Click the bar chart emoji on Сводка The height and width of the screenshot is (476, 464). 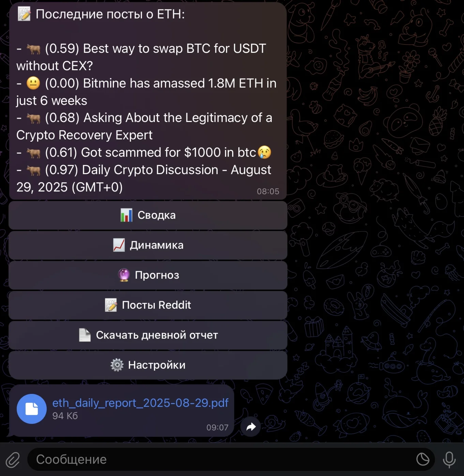126,215
